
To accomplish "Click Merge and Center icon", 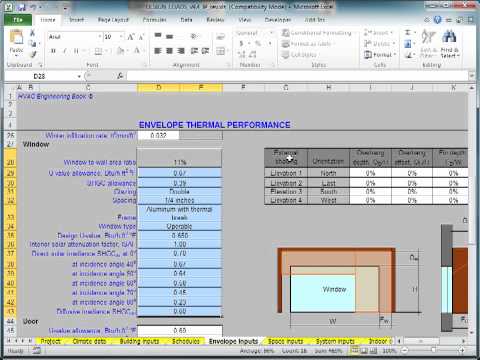I will (220, 51).
